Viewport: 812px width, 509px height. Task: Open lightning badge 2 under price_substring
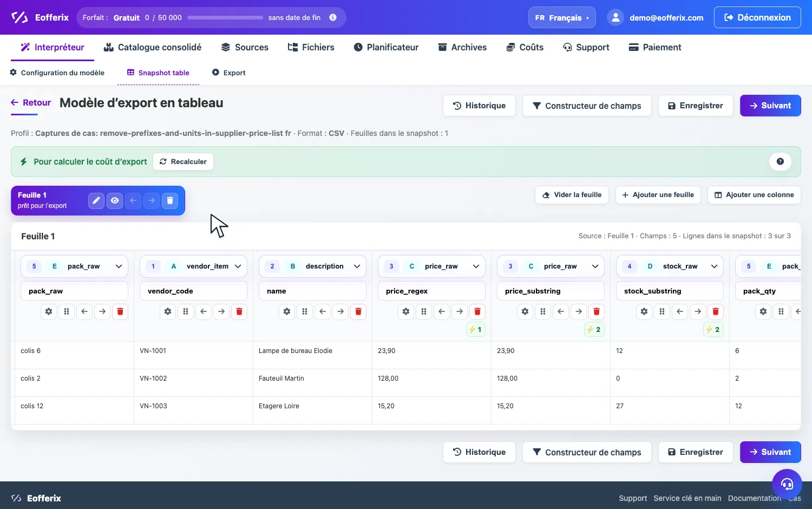(x=594, y=329)
